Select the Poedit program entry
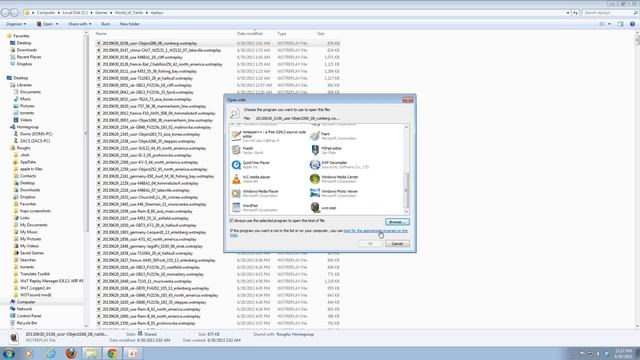 248,150
